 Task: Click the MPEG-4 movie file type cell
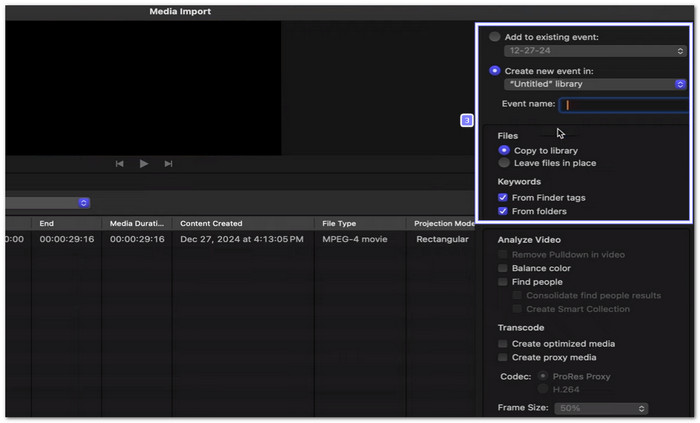[354, 239]
